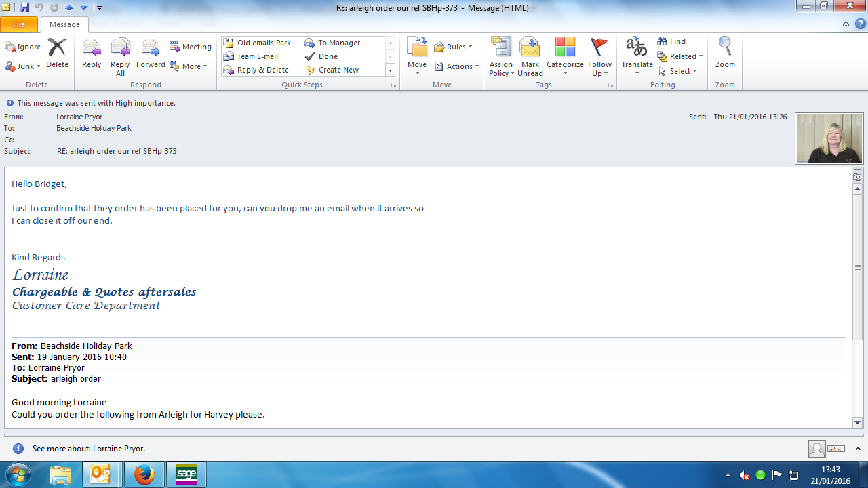Go to the next item arrow

coord(83,7)
